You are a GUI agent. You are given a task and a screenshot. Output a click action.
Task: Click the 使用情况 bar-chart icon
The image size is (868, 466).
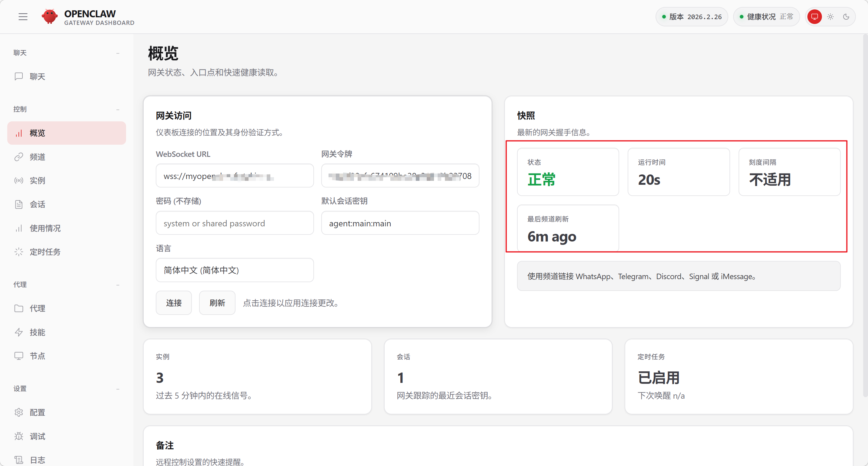[19, 228]
